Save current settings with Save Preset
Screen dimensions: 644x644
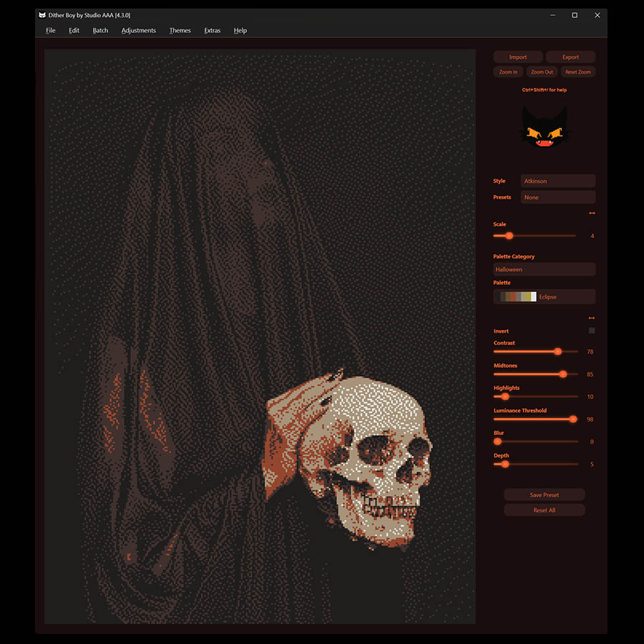click(544, 495)
